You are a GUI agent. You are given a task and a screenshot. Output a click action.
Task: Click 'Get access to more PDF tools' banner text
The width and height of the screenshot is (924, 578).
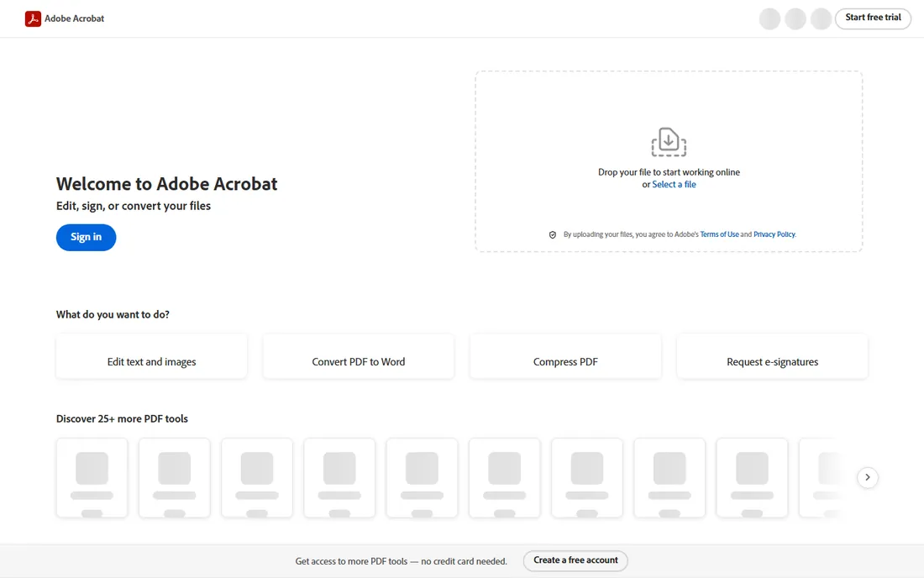[x=402, y=561]
